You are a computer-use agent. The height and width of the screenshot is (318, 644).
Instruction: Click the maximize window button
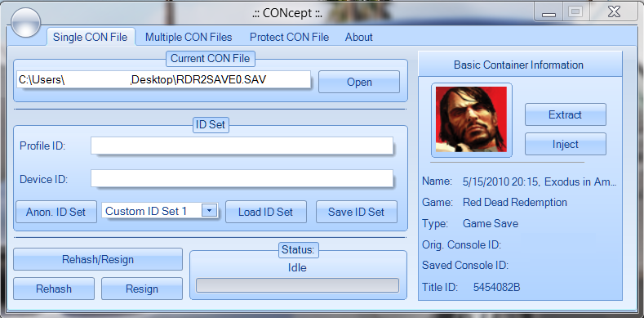(575, 12)
